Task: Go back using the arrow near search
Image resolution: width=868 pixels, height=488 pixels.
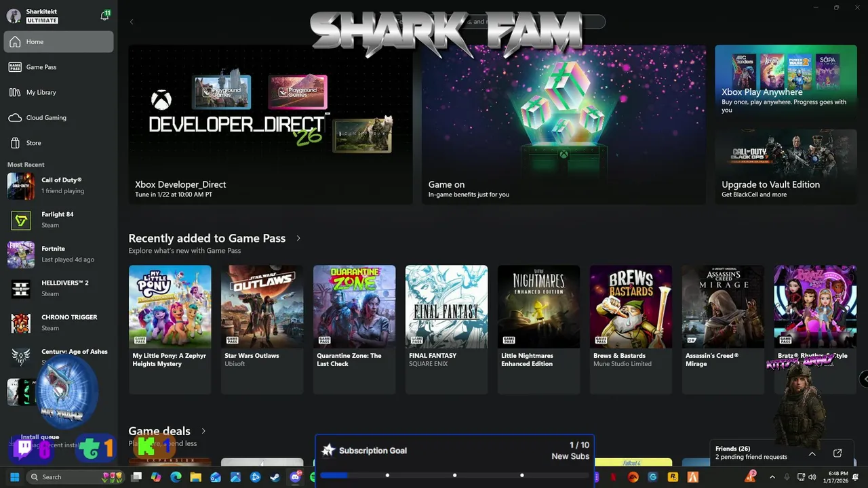Action: [132, 22]
